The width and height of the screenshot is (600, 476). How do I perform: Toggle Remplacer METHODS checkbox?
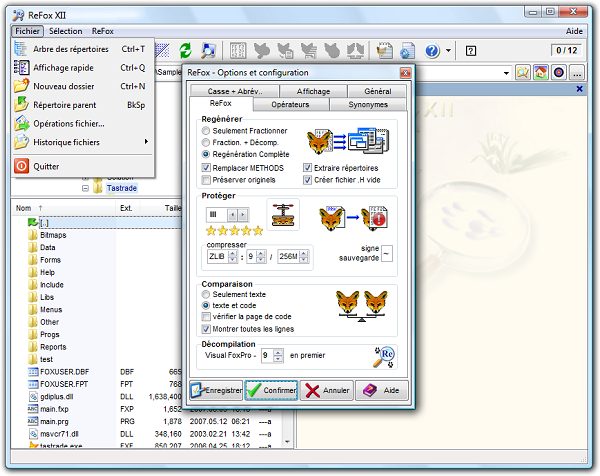coord(206,168)
